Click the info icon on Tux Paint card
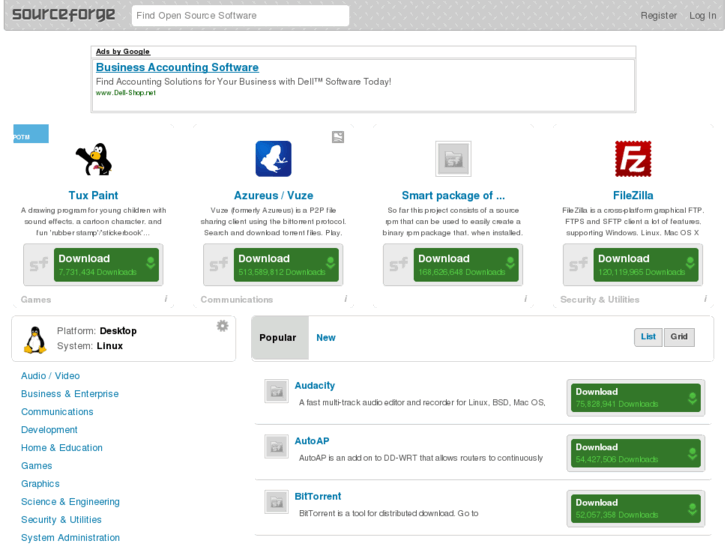727x545 pixels. [166, 299]
